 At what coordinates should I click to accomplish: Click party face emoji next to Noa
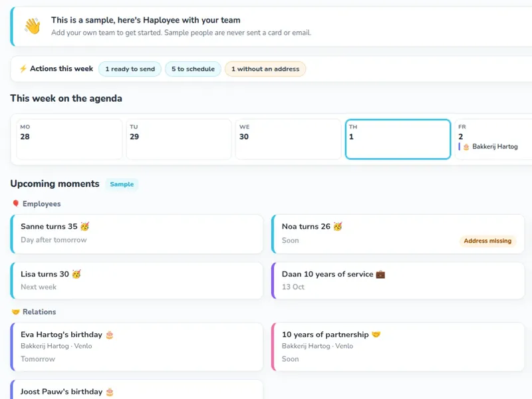coord(338,226)
